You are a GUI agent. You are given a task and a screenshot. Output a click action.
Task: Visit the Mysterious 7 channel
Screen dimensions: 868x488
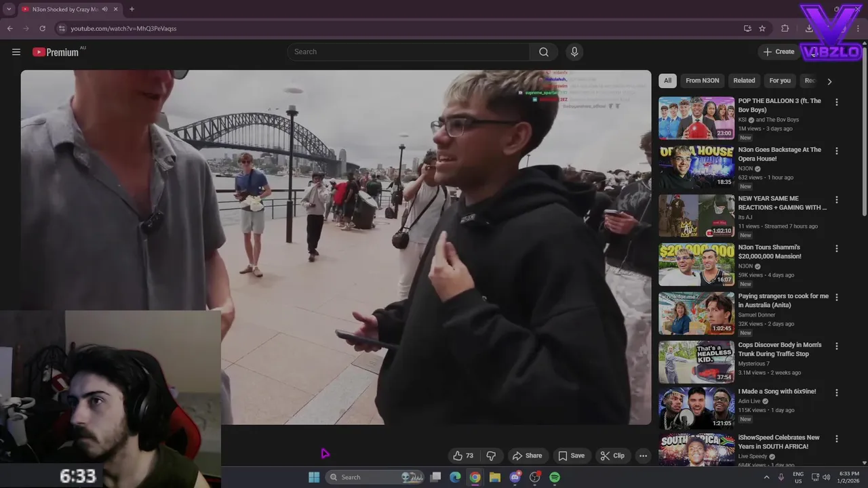coord(753,364)
